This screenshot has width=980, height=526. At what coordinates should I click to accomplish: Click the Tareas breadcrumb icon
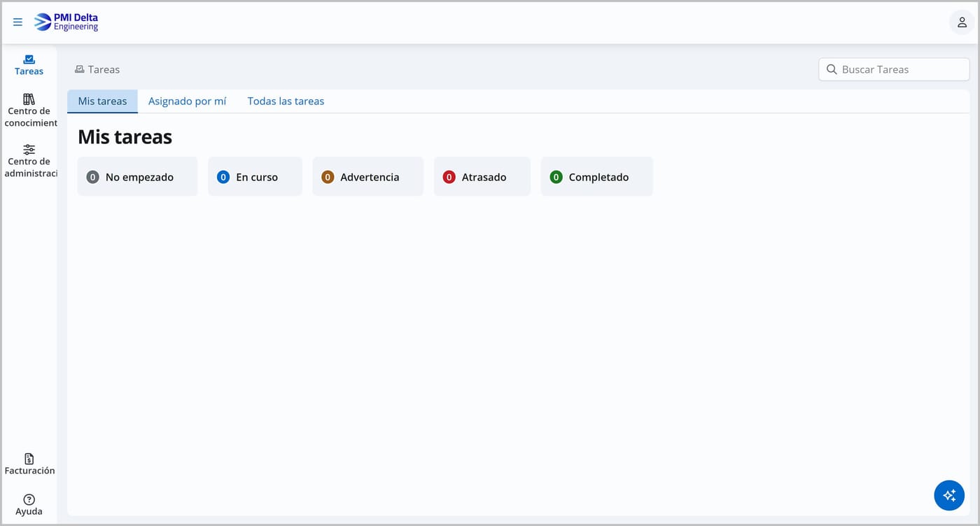point(80,69)
